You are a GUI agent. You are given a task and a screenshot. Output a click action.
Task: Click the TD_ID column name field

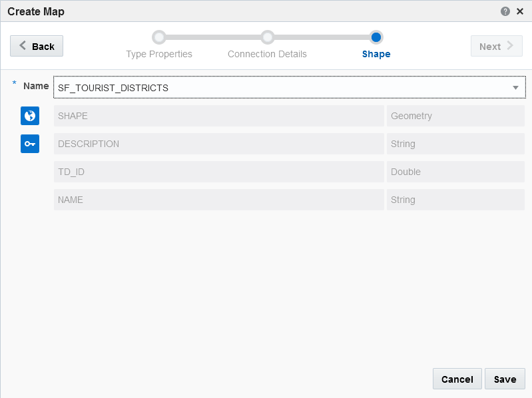218,172
